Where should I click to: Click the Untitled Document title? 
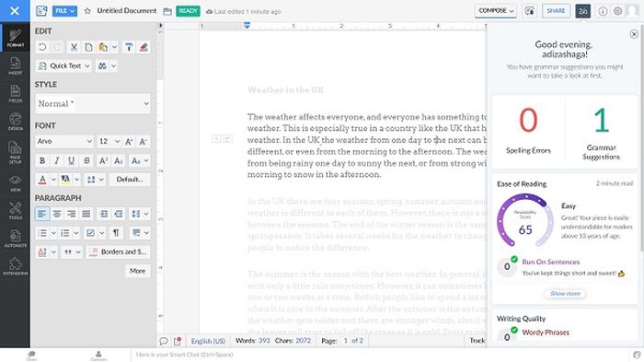pos(127,11)
